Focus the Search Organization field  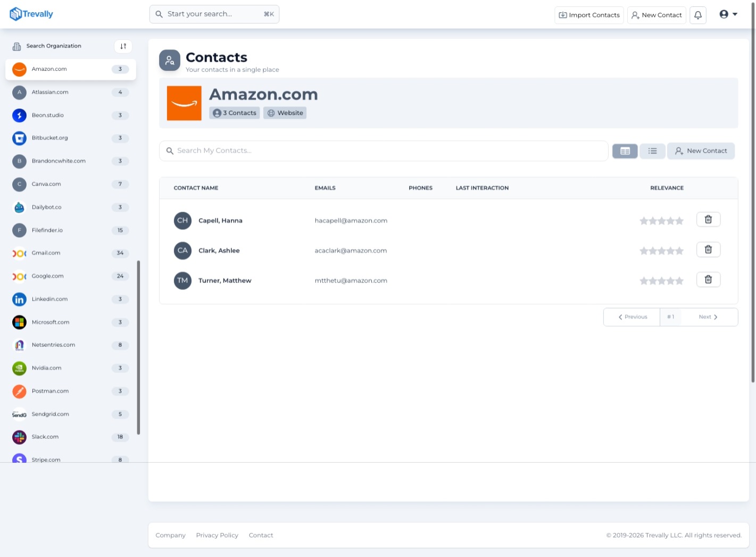(54, 46)
